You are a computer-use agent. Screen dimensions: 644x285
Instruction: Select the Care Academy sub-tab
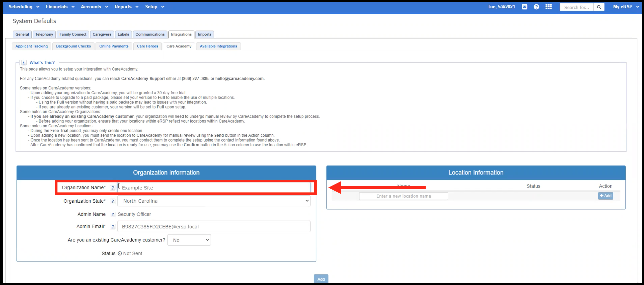click(x=179, y=46)
